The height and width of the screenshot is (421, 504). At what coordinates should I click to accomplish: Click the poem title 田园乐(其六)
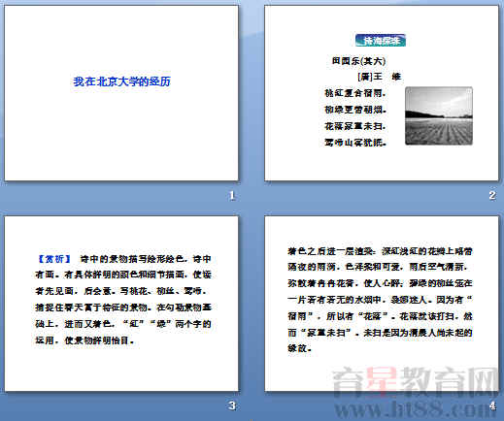pyautogui.click(x=358, y=61)
